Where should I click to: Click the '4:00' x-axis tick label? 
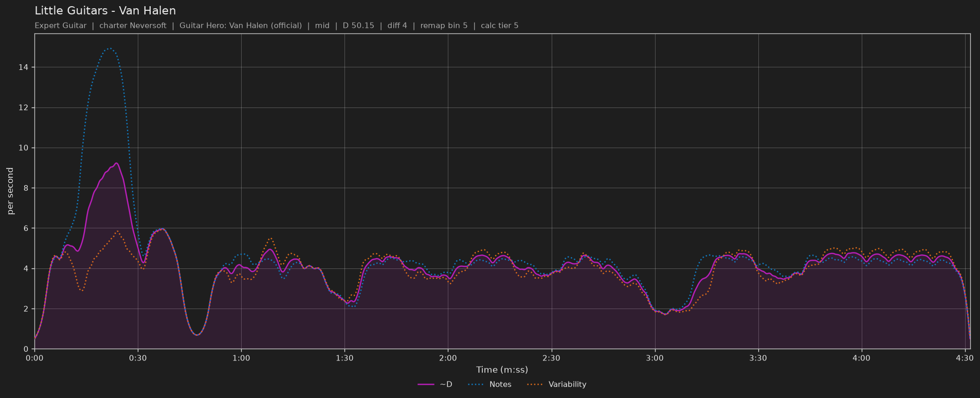861,358
